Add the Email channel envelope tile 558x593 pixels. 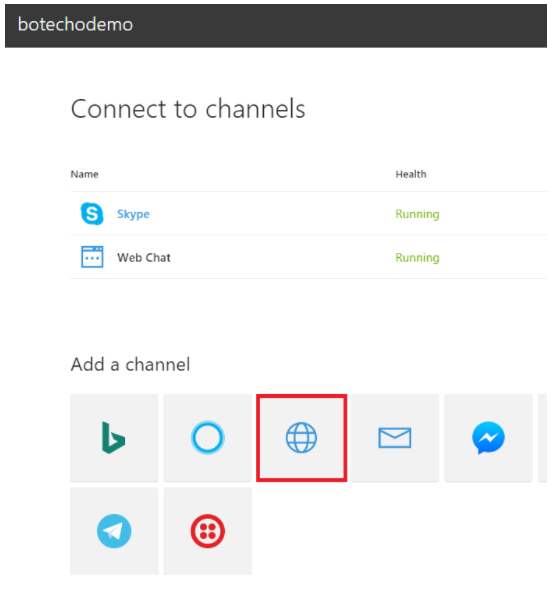pyautogui.click(x=395, y=438)
